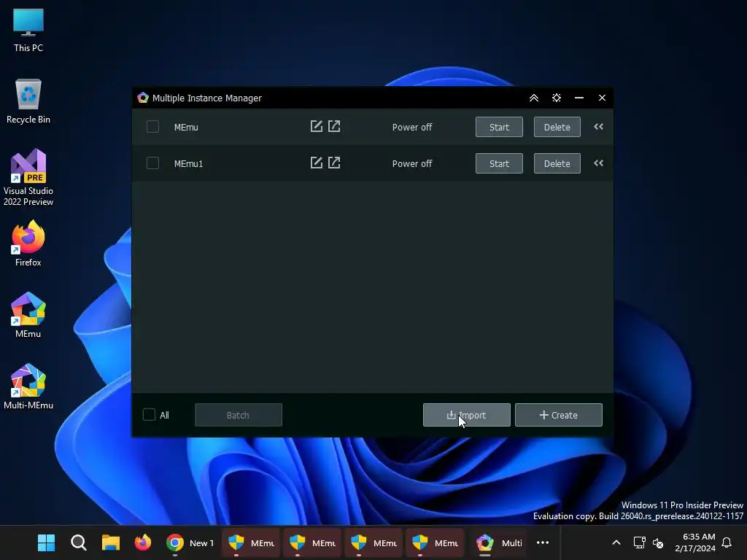Viewport: 747px width, 560px height.
Task: Show hidden system tray icons
Action: pos(616,542)
